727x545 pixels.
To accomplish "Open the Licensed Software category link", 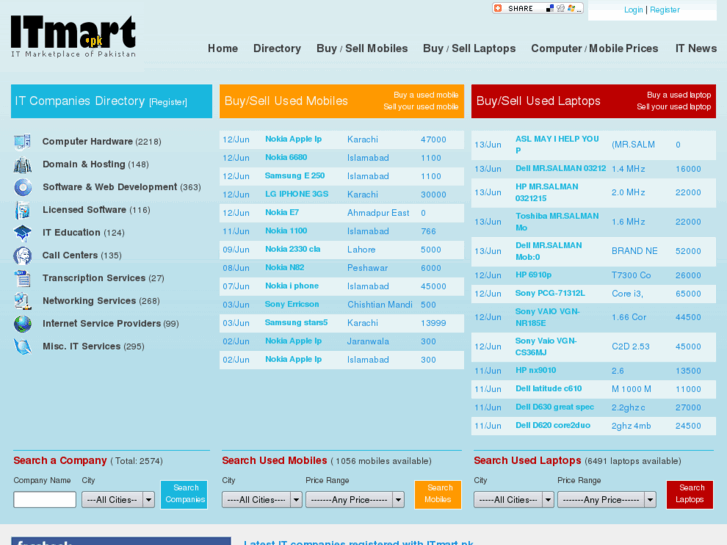I will tap(96, 210).
